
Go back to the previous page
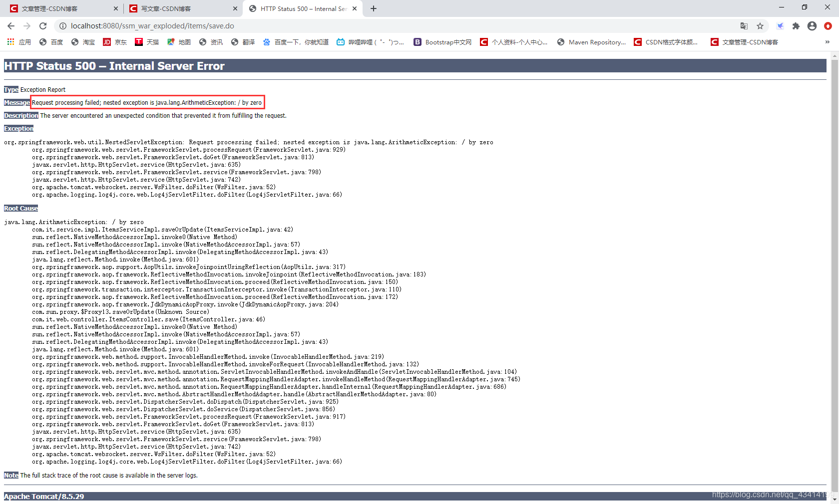11,26
